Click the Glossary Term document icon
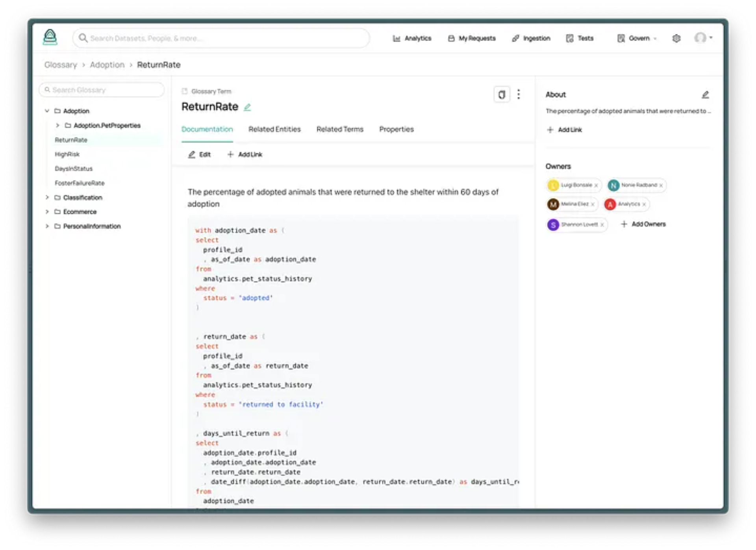756x550 pixels. (184, 91)
